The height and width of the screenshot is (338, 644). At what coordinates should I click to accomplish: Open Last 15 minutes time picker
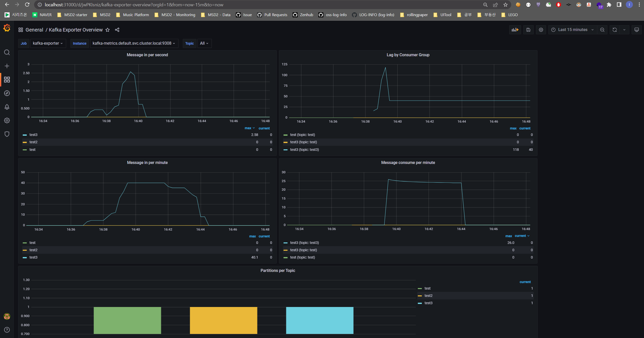(x=572, y=30)
